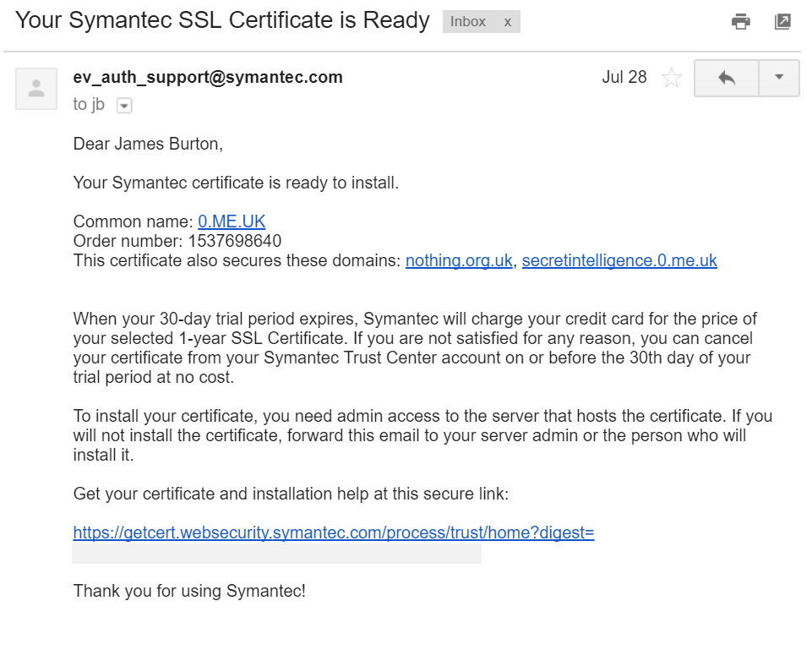
Task: Click the date 'Jul 28'
Action: (x=624, y=77)
